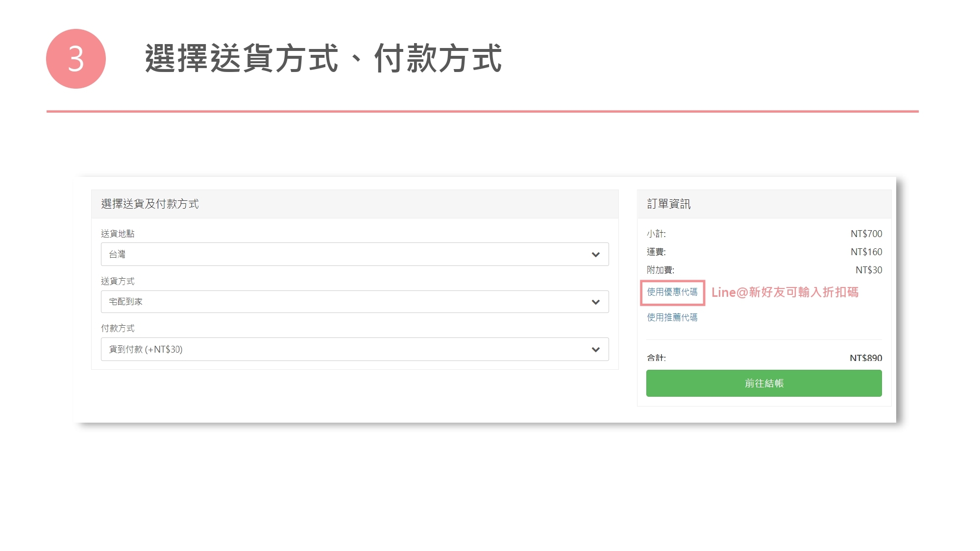This screenshot has width=980, height=551.
Task: Open the 送貨地點 dropdown showing 台灣
Action: (343, 255)
